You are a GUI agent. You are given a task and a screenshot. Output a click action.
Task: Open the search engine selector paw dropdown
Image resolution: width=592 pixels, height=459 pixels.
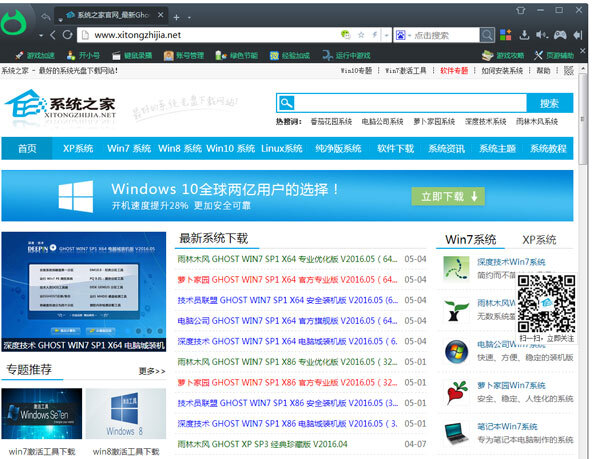coord(403,35)
